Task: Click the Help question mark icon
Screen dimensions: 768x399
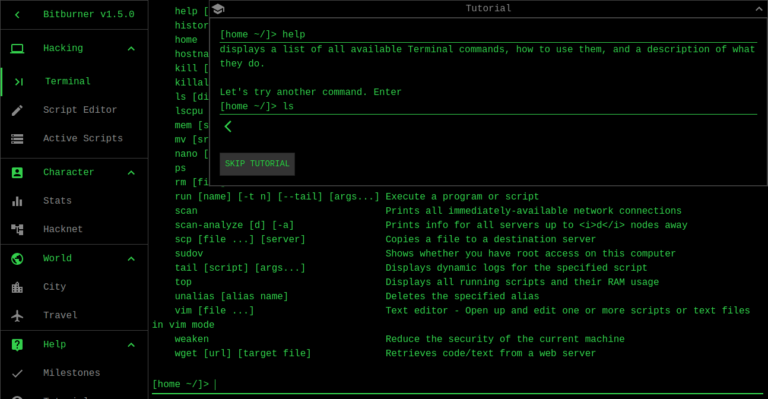Action: (17, 345)
